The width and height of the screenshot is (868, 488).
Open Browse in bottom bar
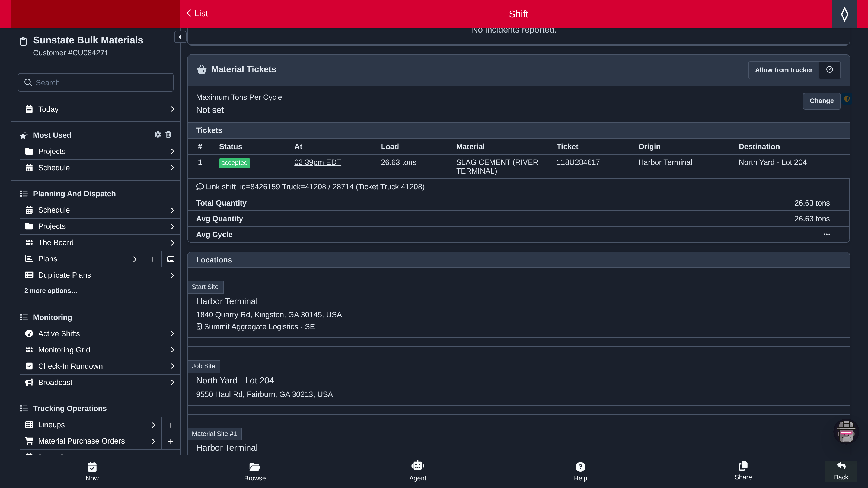pyautogui.click(x=255, y=471)
